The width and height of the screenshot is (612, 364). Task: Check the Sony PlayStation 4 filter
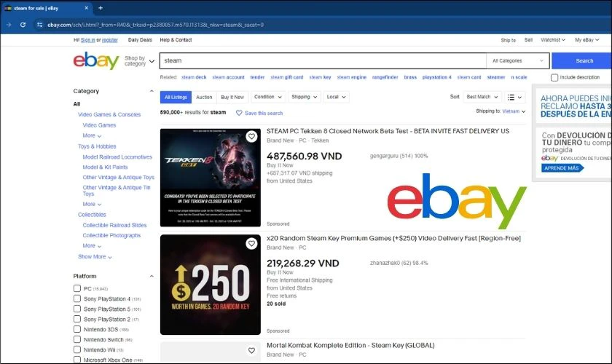pos(77,298)
